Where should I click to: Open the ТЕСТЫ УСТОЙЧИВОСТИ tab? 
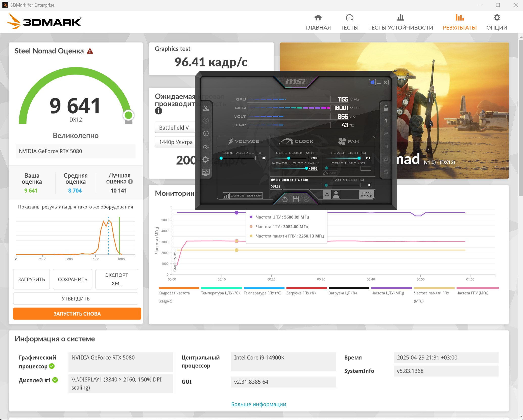coord(400,22)
